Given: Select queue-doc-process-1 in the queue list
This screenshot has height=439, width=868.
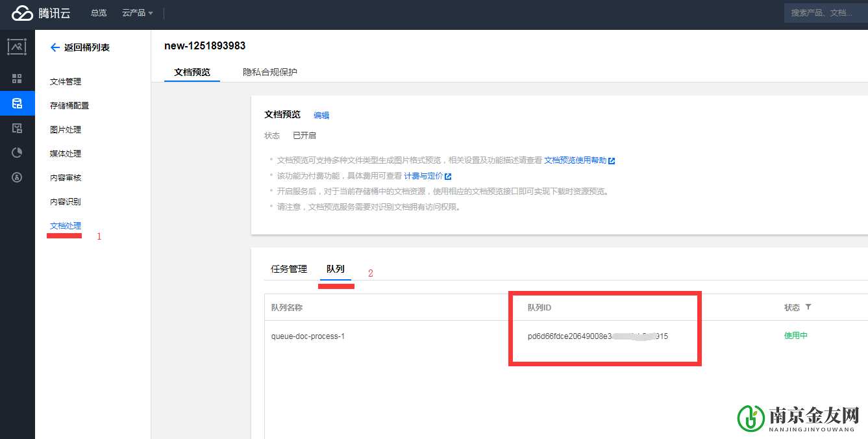Looking at the screenshot, I should click(x=307, y=336).
